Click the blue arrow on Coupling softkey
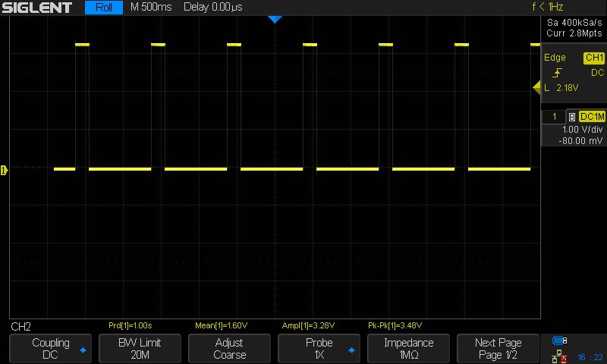Viewport: 607px width, 364px height. pyautogui.click(x=83, y=350)
